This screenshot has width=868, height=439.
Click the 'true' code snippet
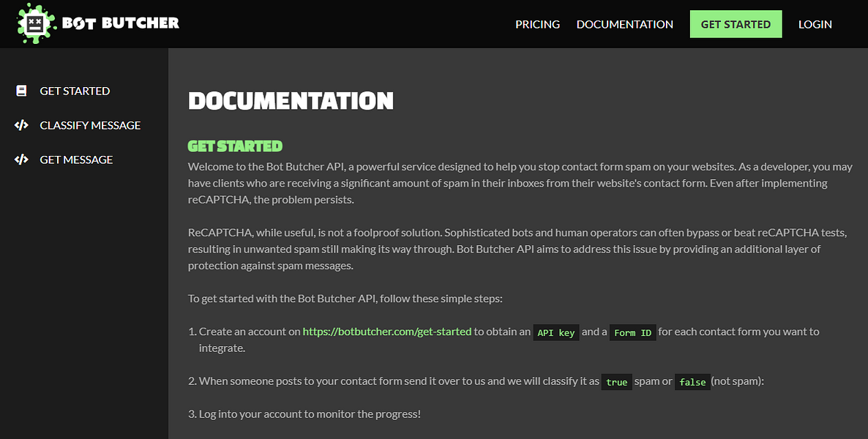point(617,382)
